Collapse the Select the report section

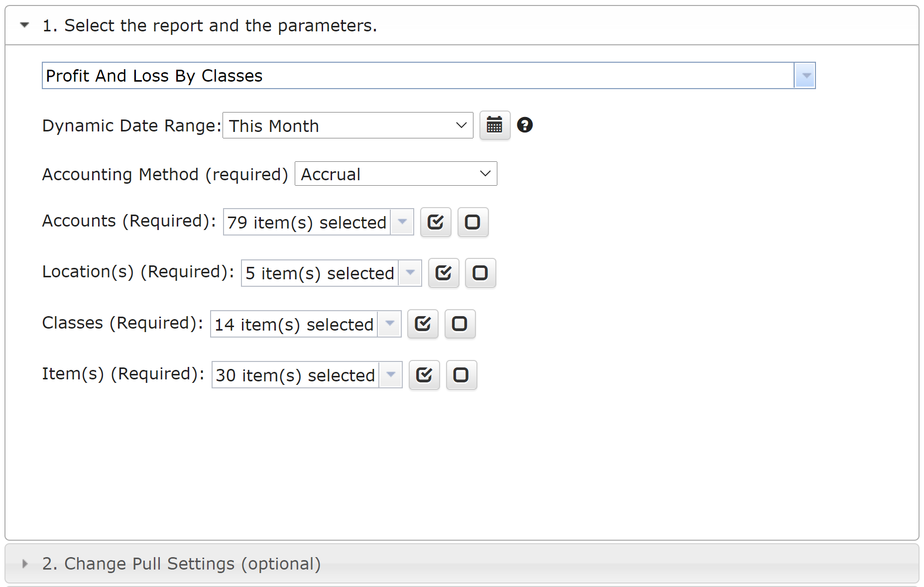[24, 25]
